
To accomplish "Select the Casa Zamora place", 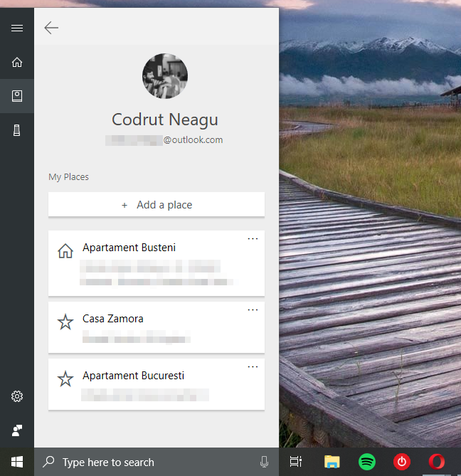I will tap(157, 327).
